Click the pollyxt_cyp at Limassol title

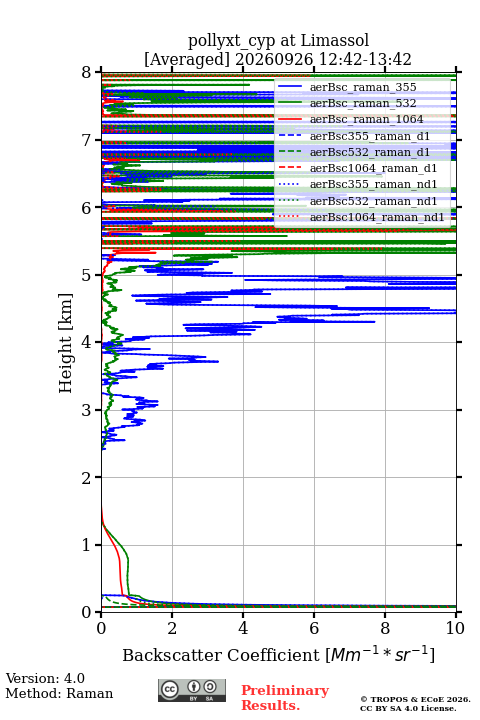278,41
